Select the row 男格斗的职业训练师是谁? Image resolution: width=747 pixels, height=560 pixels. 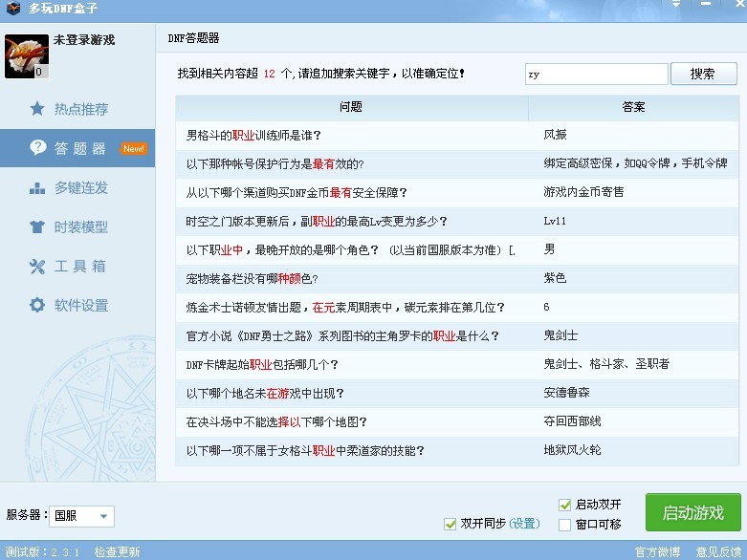pyautogui.click(x=457, y=136)
